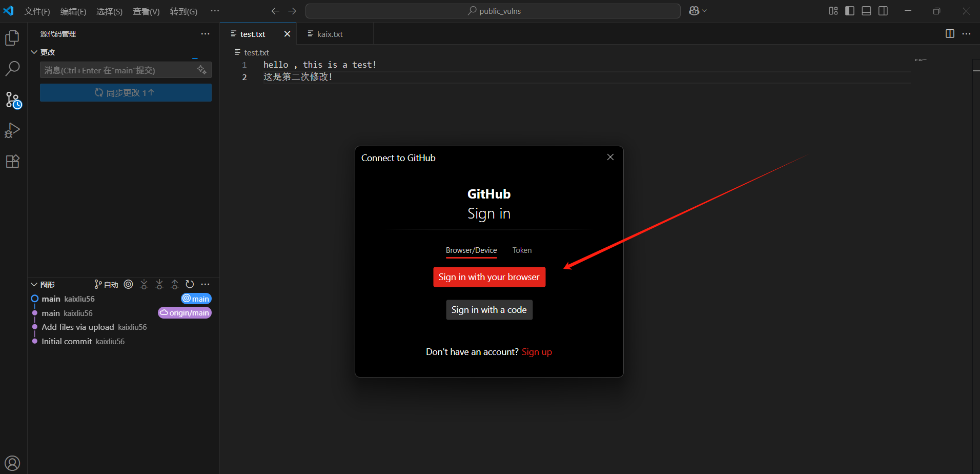This screenshot has width=980, height=474.
Task: Open the 查看(V) menu
Action: (x=146, y=11)
